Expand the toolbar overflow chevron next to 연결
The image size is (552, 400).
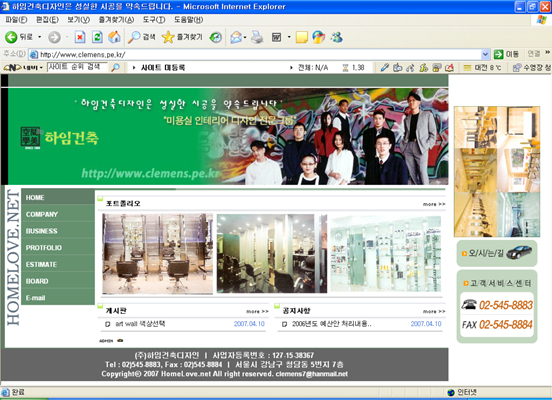pyautogui.click(x=548, y=52)
